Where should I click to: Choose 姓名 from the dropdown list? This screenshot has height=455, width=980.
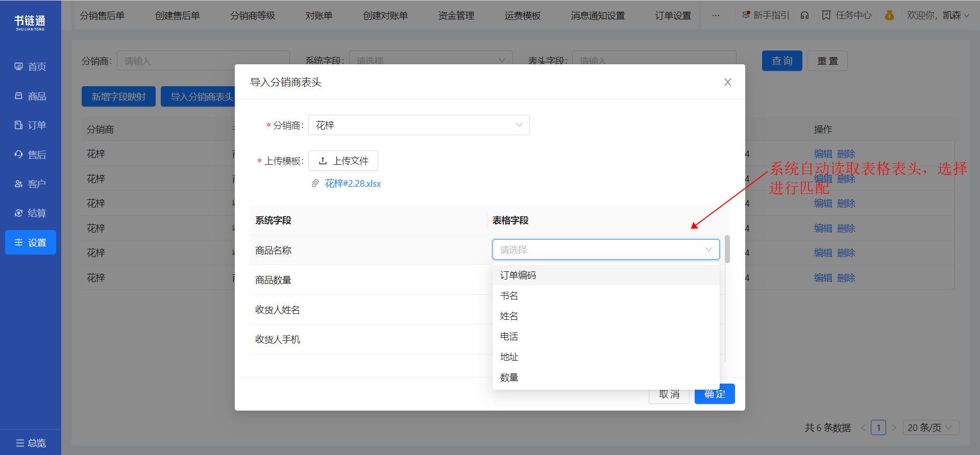pyautogui.click(x=606, y=316)
